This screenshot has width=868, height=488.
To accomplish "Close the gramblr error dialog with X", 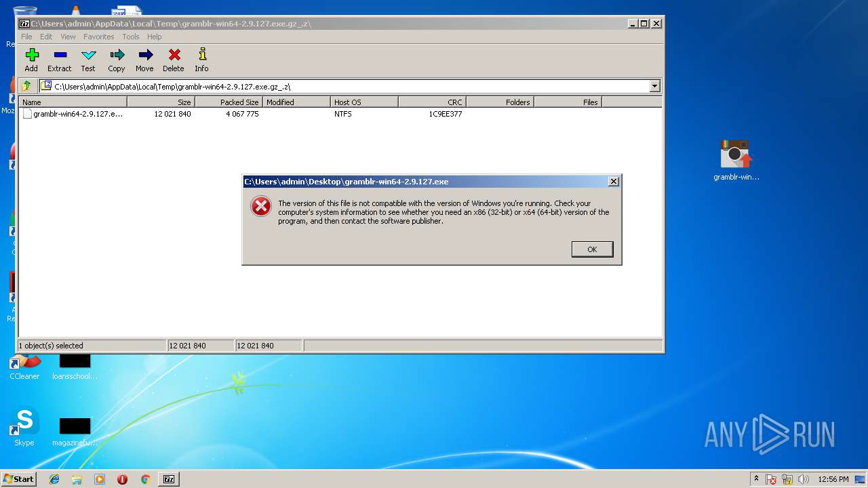I will 614,182.
